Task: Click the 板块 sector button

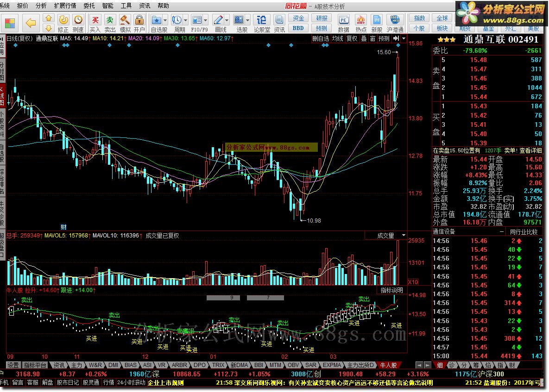Action: (442, 28)
